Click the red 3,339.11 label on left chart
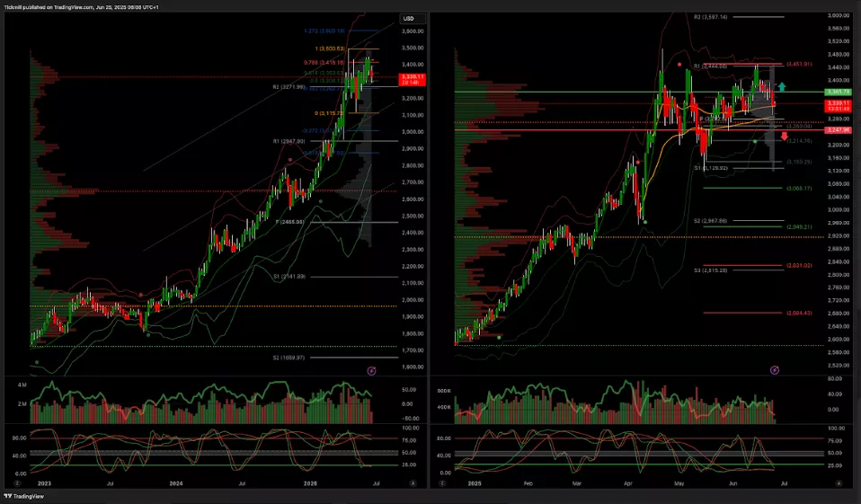Image resolution: width=861 pixels, height=504 pixels. click(x=412, y=80)
